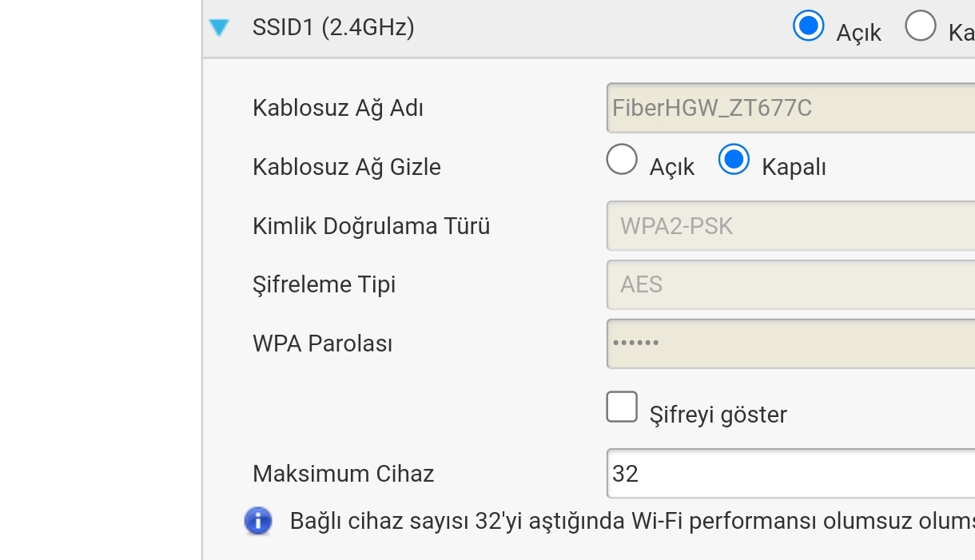Viewport: 975px width, 560px height.
Task: Click the SSID1 (2.4GHz) header title
Action: click(333, 28)
